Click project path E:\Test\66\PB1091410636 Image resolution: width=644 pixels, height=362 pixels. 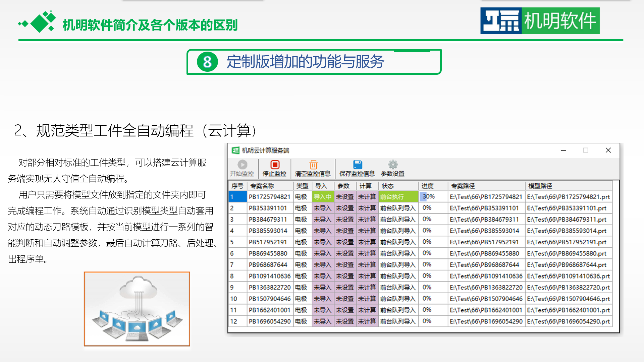pos(486,276)
